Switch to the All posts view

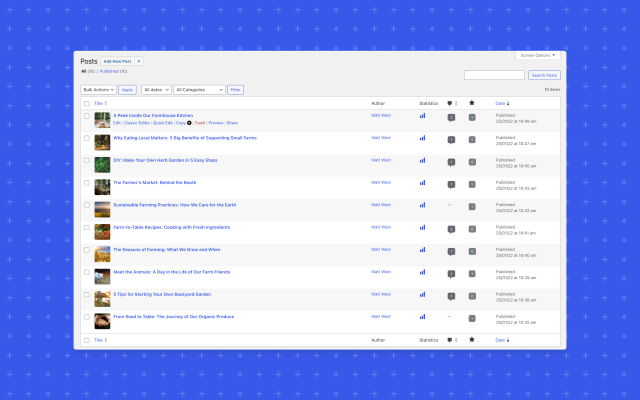point(84,72)
